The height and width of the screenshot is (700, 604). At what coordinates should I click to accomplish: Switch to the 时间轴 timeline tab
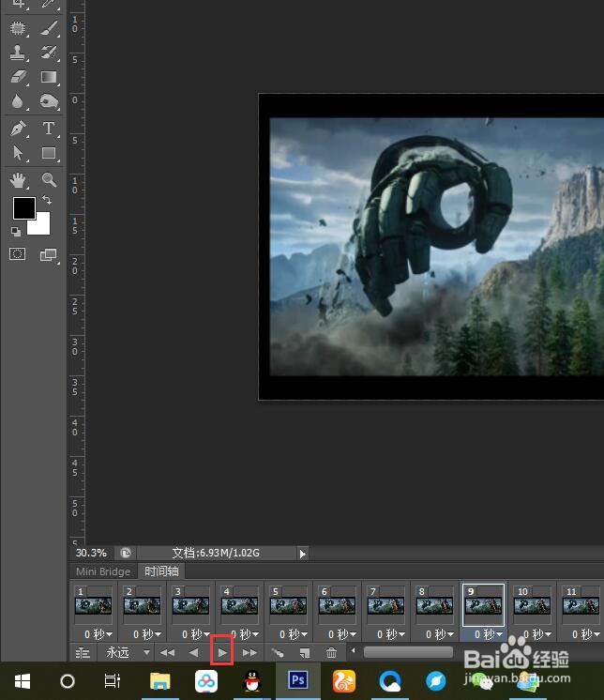point(161,571)
